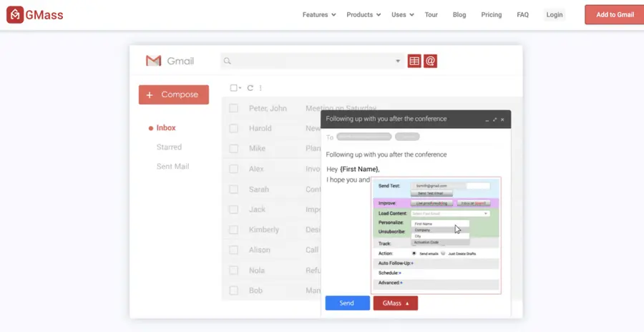Click in the Gmail search field
644x332 pixels.
coord(312,62)
